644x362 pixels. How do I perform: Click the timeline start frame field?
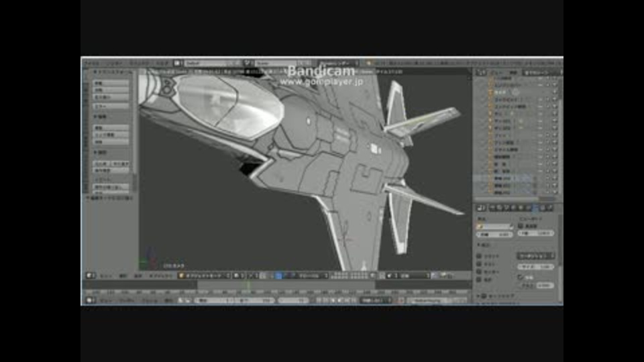coord(213,300)
